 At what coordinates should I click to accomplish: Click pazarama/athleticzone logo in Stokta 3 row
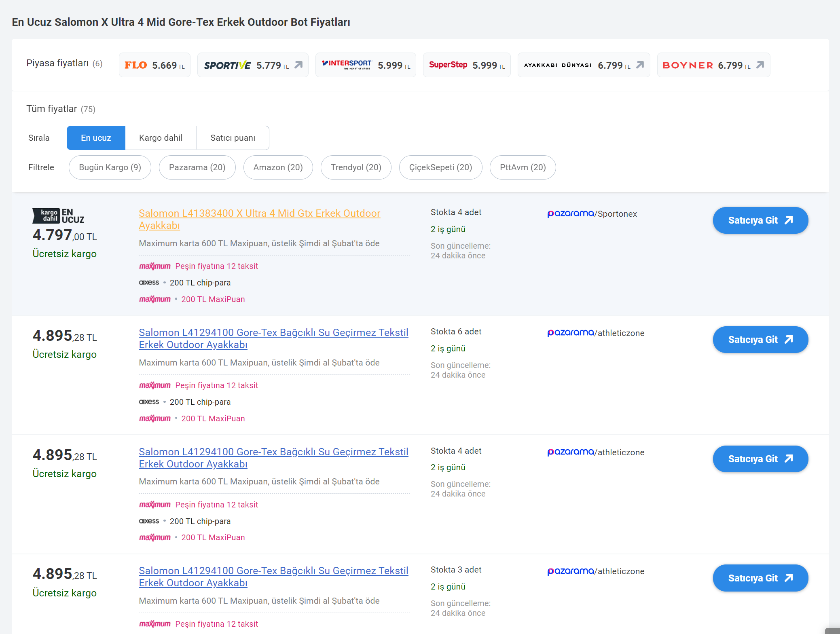pos(596,571)
